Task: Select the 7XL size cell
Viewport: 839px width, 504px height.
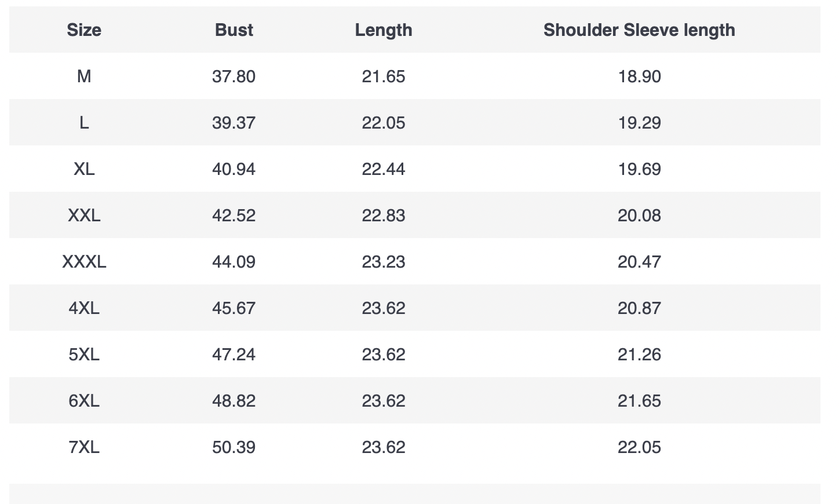Action: coord(84,447)
